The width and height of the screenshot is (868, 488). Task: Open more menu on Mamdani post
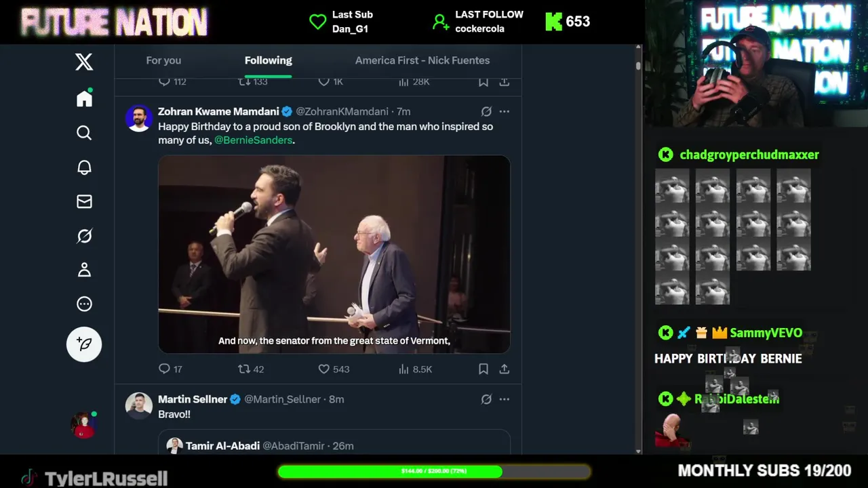[x=505, y=112]
